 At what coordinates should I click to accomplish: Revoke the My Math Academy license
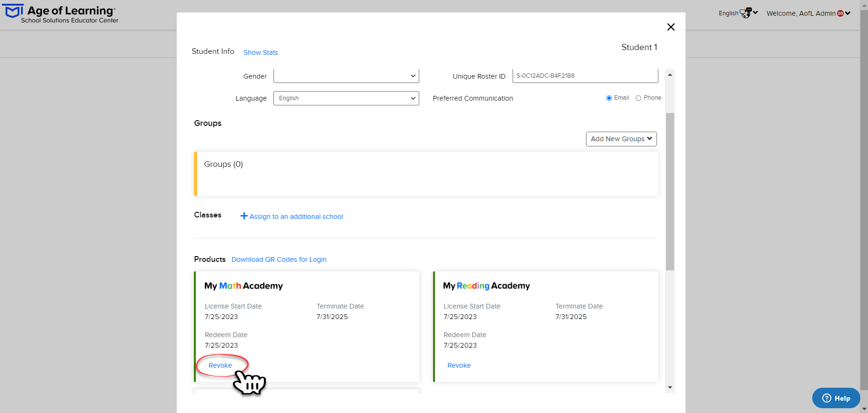[220, 365]
